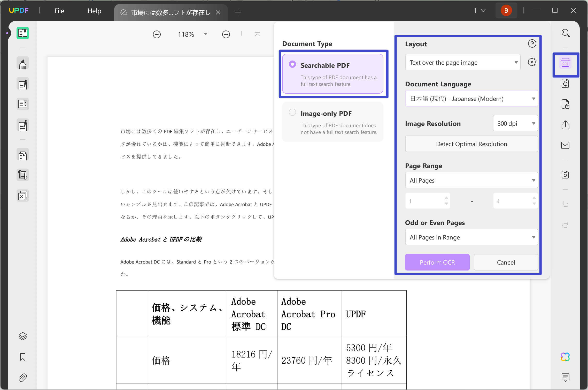
Task: Open the page organizer tool
Action: (23, 104)
